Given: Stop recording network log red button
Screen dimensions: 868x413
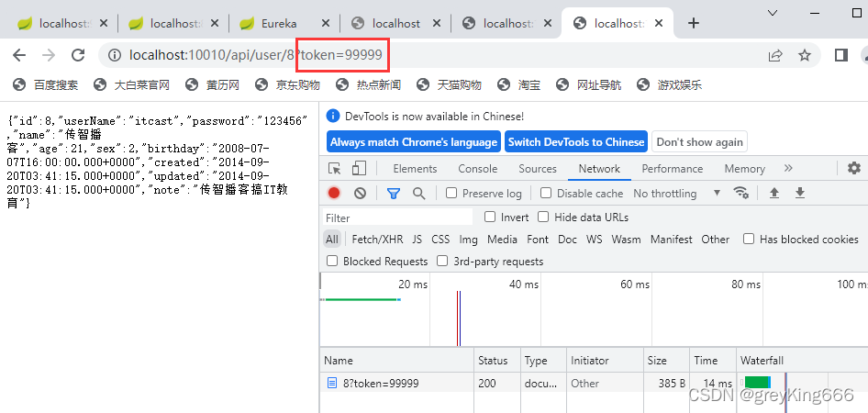Looking at the screenshot, I should (x=334, y=193).
